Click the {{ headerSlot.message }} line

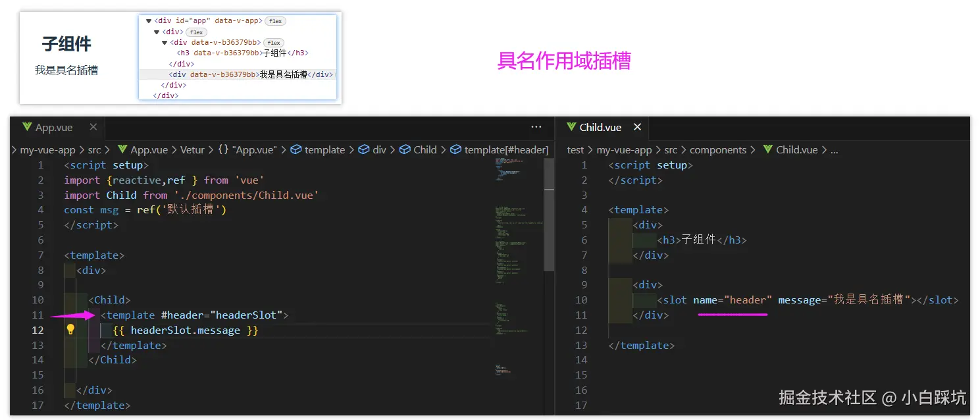pyautogui.click(x=186, y=330)
